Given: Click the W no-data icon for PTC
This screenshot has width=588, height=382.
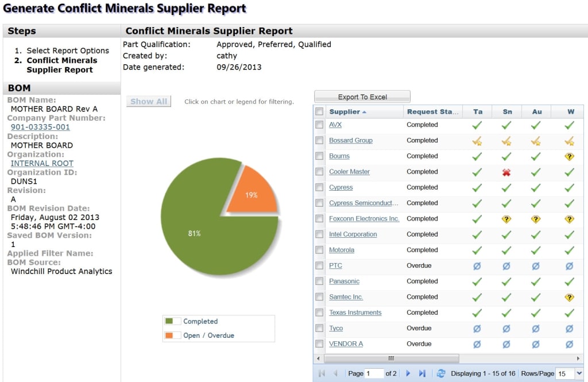Looking at the screenshot, I should pyautogui.click(x=569, y=266).
